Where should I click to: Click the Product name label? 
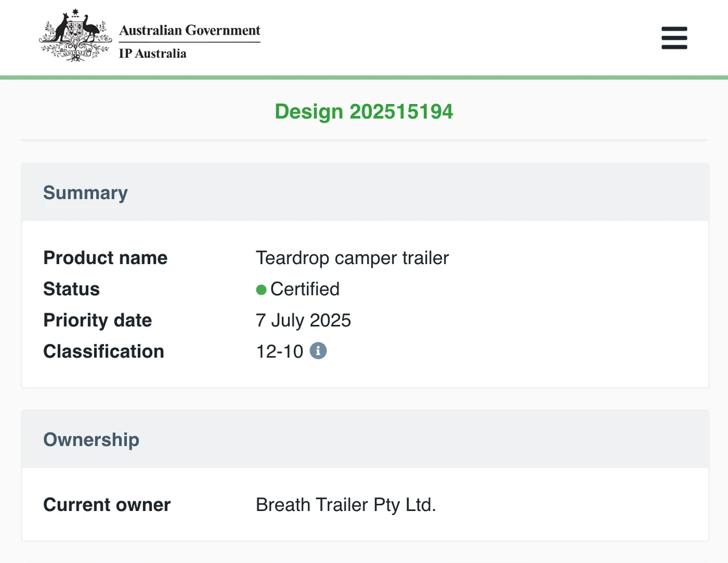point(105,258)
